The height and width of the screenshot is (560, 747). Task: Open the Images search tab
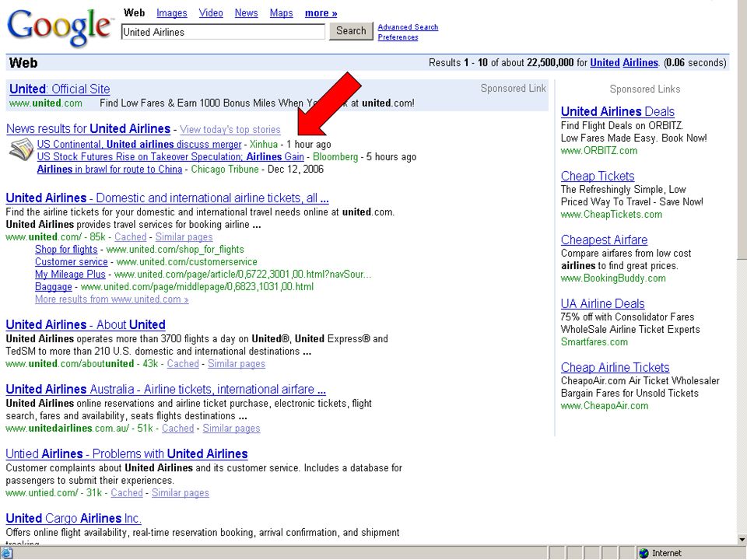coord(171,13)
